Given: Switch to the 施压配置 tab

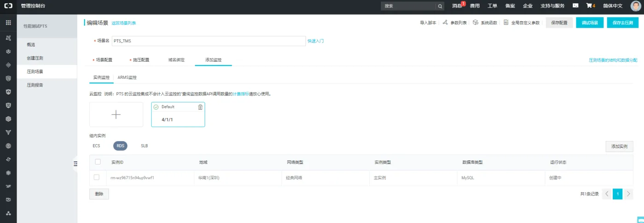Looking at the screenshot, I should [x=141, y=60].
